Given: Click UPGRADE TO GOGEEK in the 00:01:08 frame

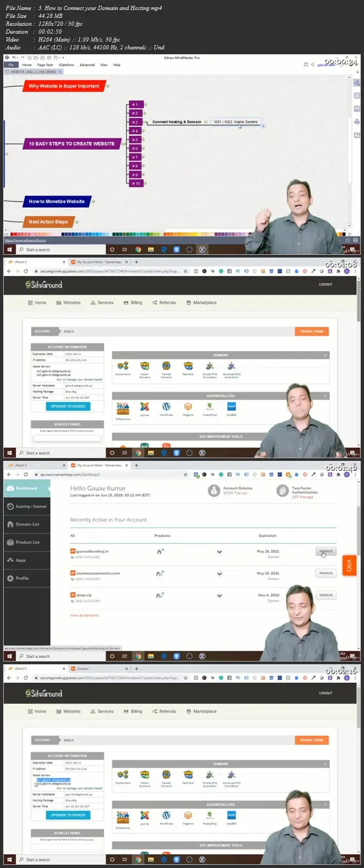Looking at the screenshot, I should click(68, 406).
